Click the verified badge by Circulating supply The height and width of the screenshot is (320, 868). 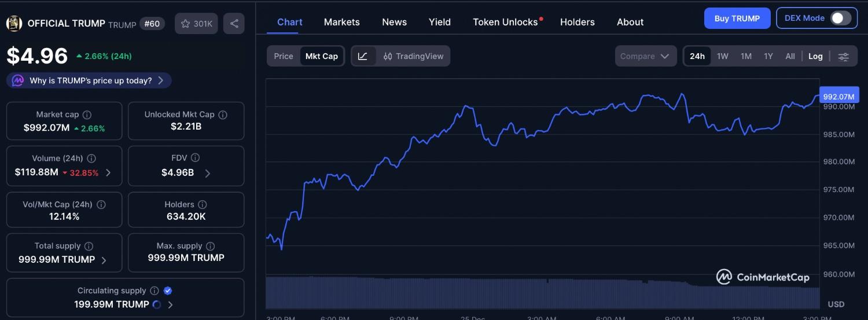click(x=168, y=290)
